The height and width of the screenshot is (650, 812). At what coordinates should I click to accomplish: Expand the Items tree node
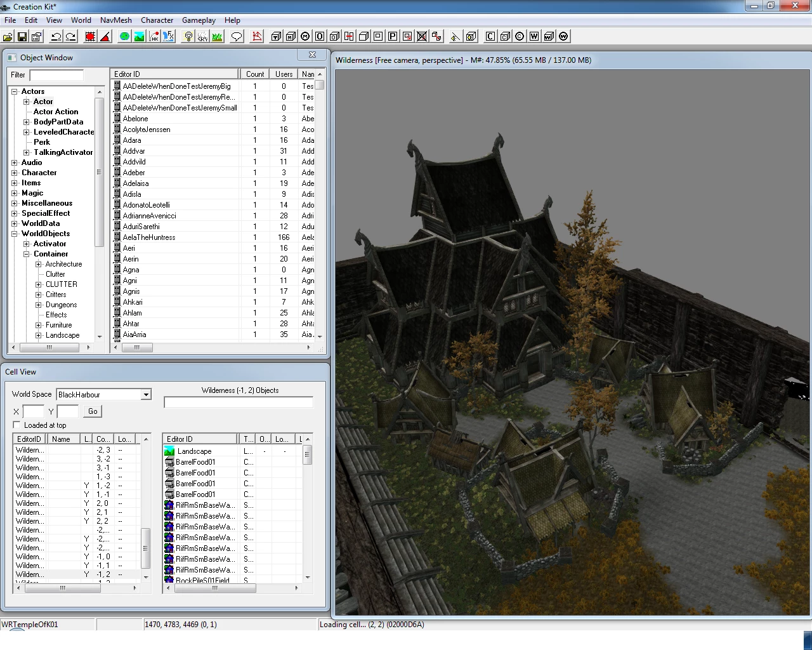[x=15, y=183]
